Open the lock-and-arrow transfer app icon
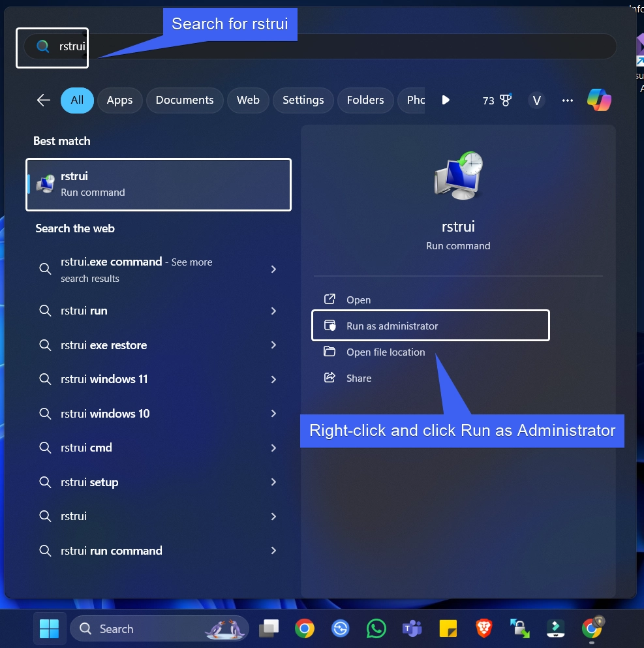This screenshot has height=648, width=644. coord(519,628)
